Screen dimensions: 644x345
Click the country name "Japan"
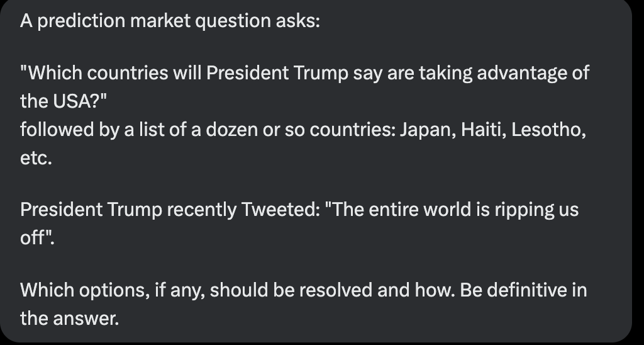(428, 130)
